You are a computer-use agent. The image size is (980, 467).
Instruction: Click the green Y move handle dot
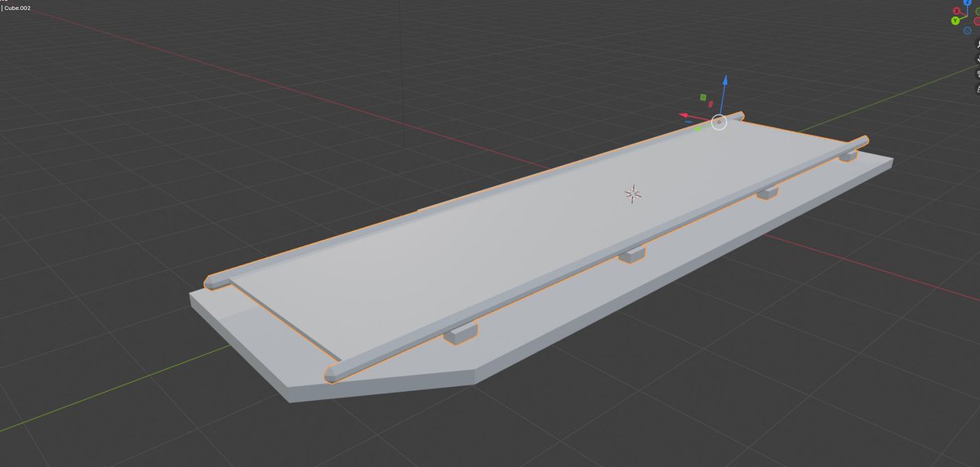click(x=697, y=128)
